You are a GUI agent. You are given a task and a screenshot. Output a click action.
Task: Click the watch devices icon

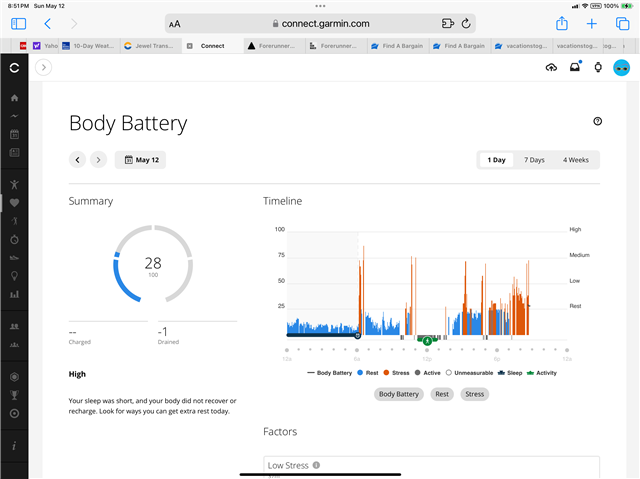point(598,67)
